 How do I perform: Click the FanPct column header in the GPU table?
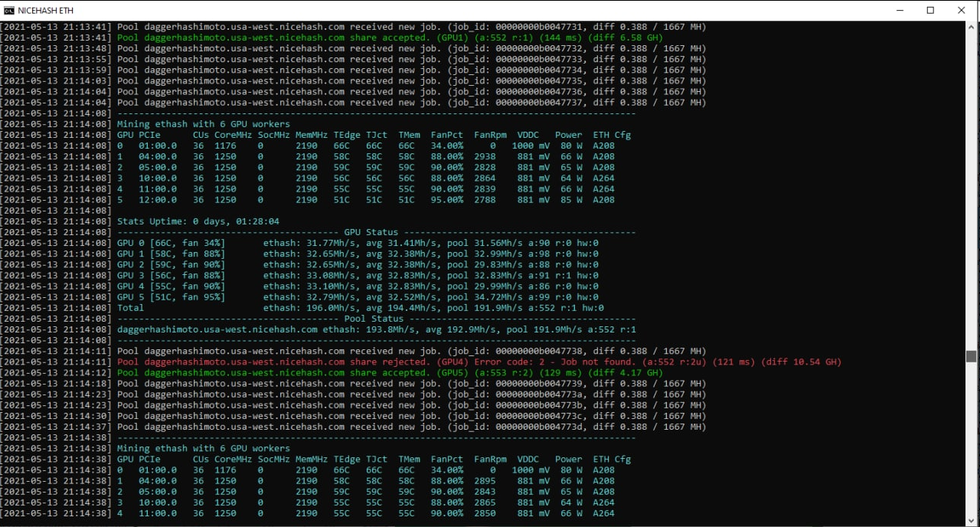click(446, 134)
